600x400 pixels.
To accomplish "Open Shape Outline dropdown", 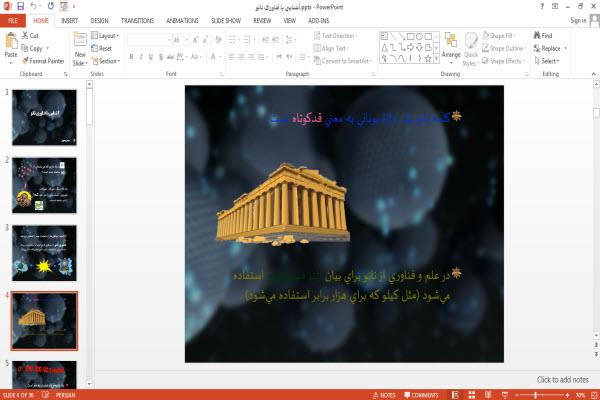I will pos(504,48).
